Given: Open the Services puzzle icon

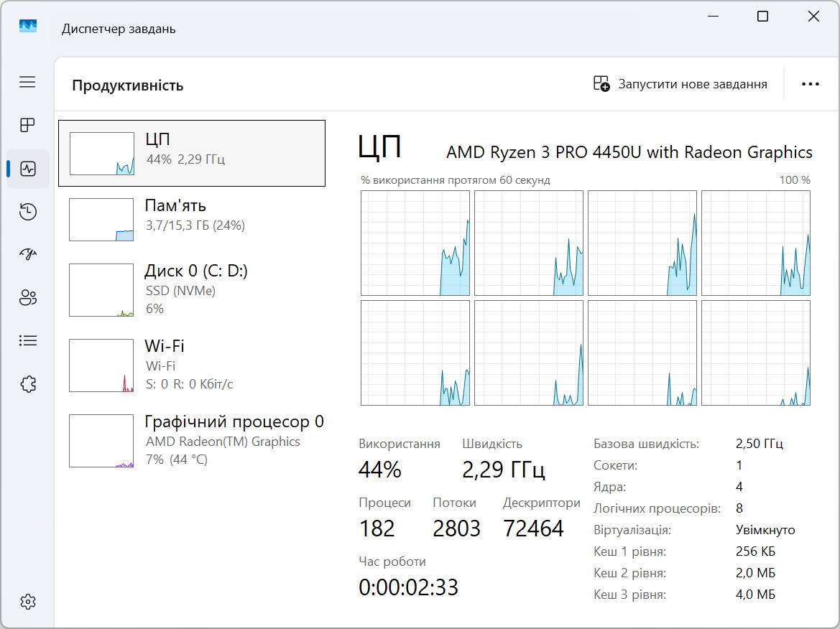Looking at the screenshot, I should tap(27, 384).
